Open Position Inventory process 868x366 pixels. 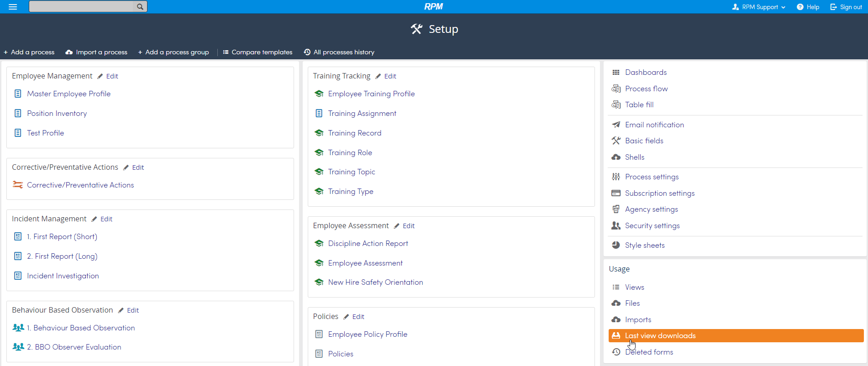click(57, 113)
